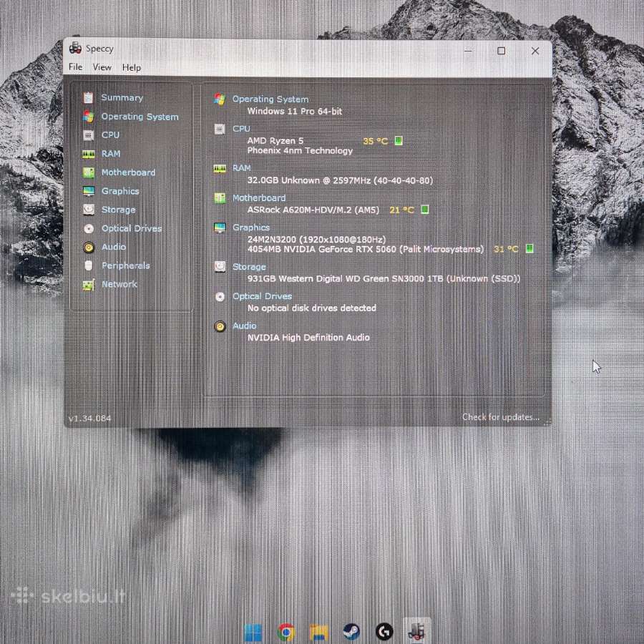Open the RAM heading link in summary
Image resolution: width=644 pixels, height=644 pixels.
click(242, 168)
